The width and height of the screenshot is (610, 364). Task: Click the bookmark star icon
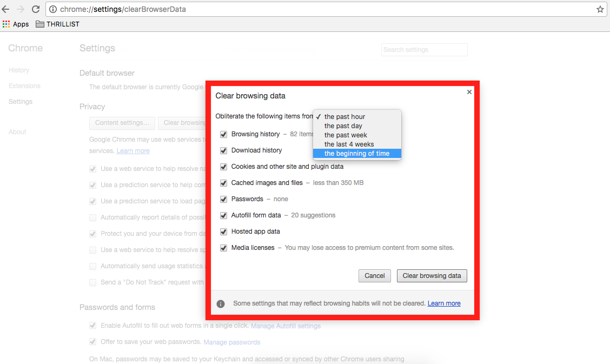601,9
